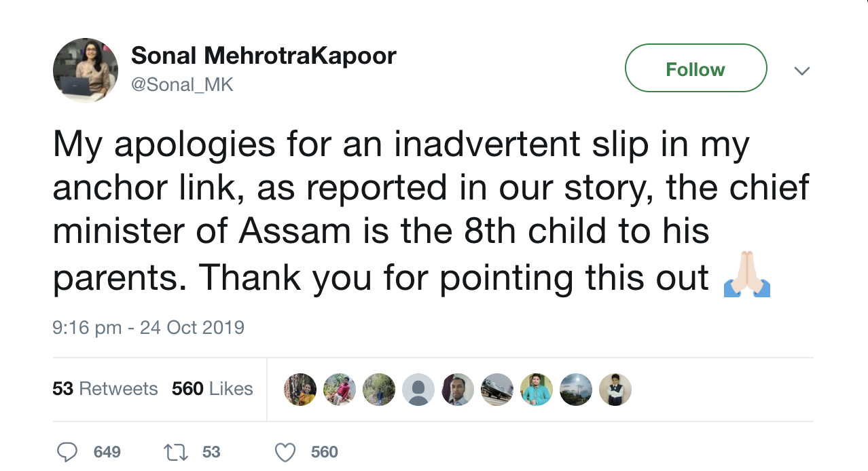The image size is (868, 471).
Task: Click the @Sonal_MK handle
Action: (x=181, y=86)
